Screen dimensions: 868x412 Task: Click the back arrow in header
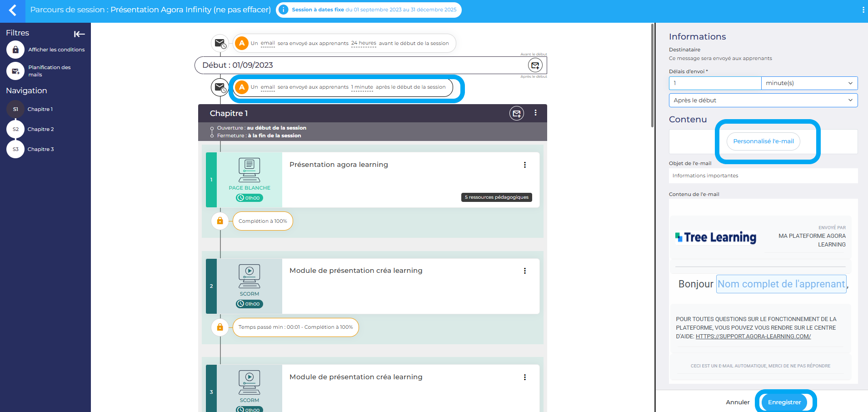13,10
